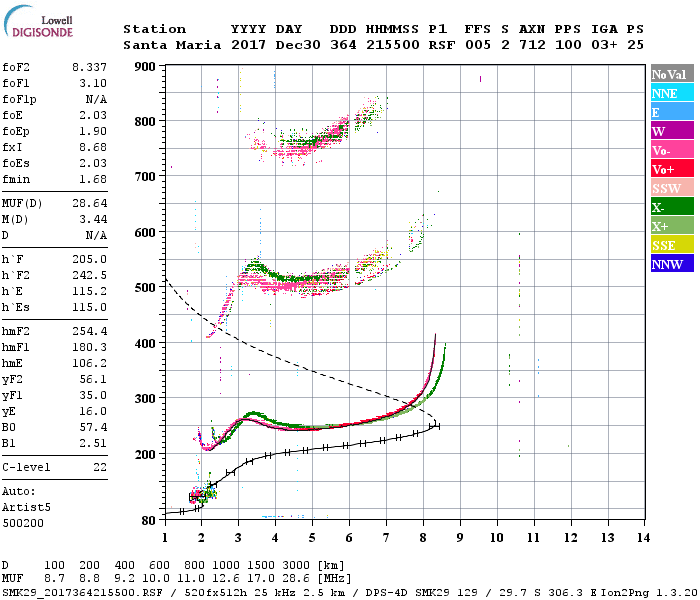Click the SMK29_2017364215500.RSF filename footer
Image resolution: width=700 pixels, height=600 pixels.
pyautogui.click(x=82, y=592)
